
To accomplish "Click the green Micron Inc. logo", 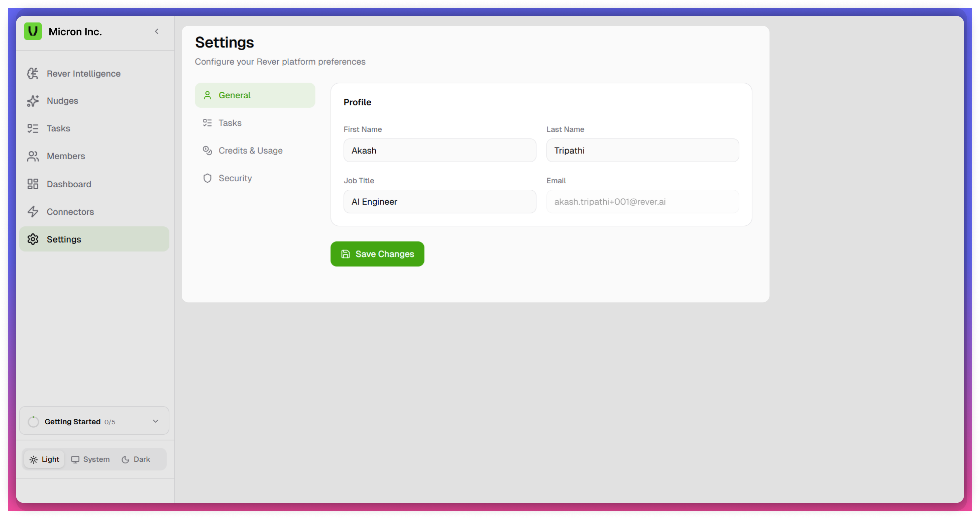I will [x=33, y=31].
